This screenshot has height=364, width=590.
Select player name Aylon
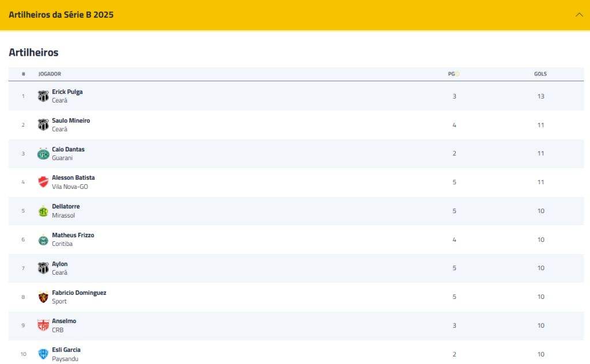click(x=60, y=264)
